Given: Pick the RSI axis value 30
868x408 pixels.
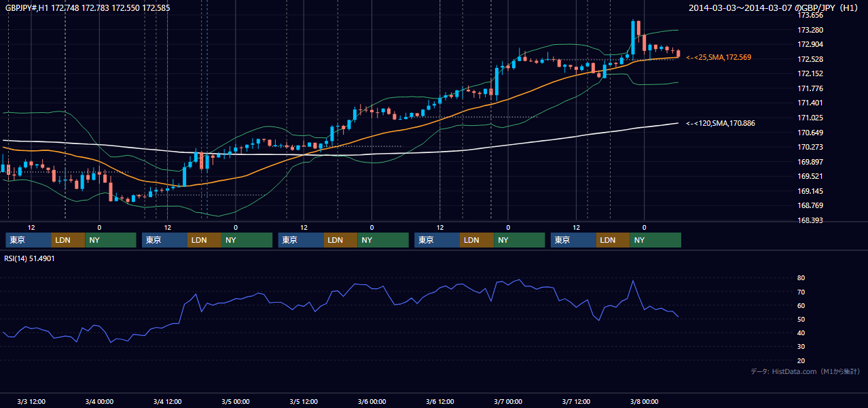Looking at the screenshot, I should pos(801,347).
